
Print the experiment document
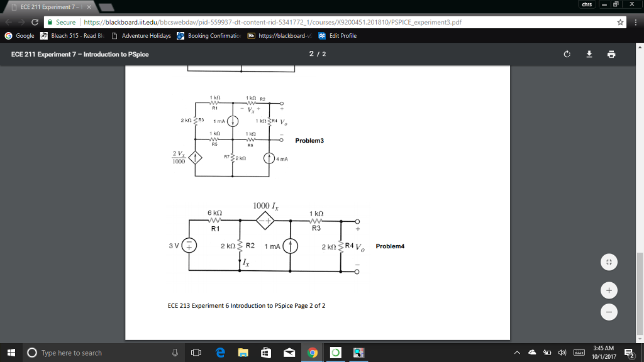tap(611, 54)
